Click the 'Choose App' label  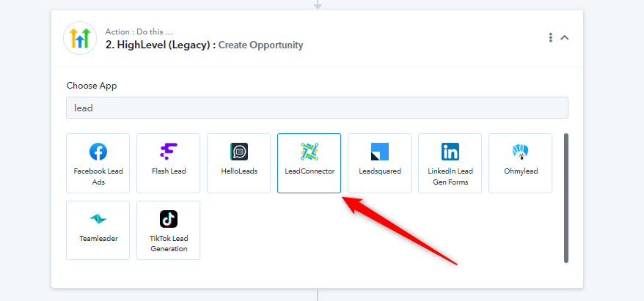[x=92, y=86]
